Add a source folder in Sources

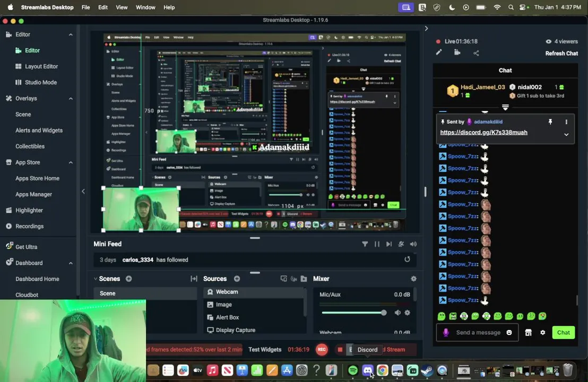[304, 279]
